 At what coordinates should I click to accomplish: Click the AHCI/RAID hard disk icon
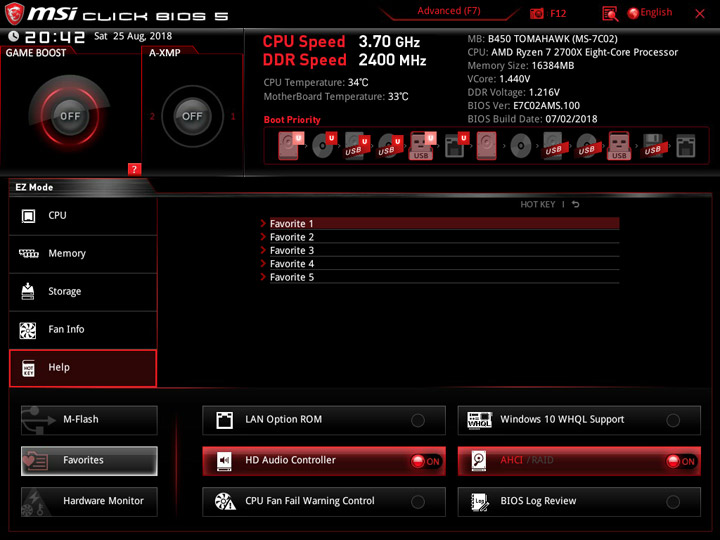click(479, 461)
